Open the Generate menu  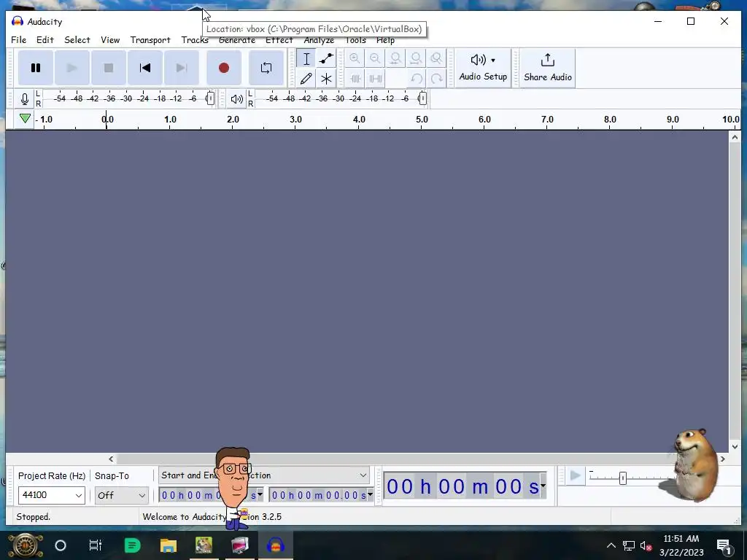pos(237,40)
